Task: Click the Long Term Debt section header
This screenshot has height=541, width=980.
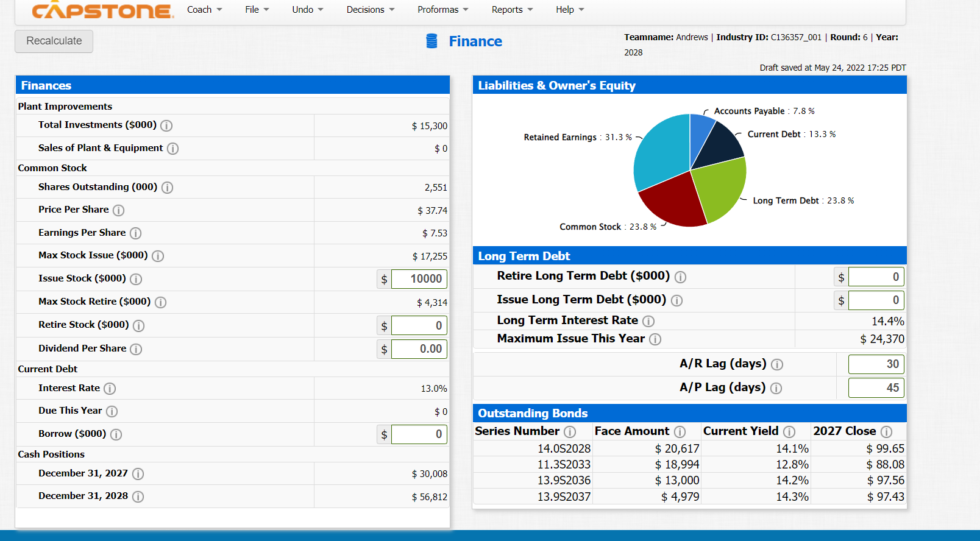Action: pos(689,256)
